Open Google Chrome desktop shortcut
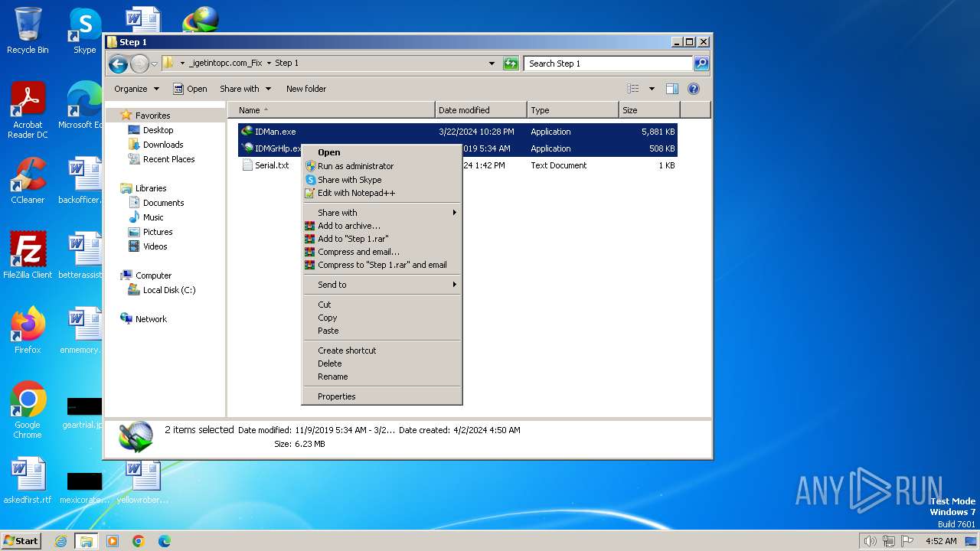Screen dimensions: 980x551 tap(28, 410)
